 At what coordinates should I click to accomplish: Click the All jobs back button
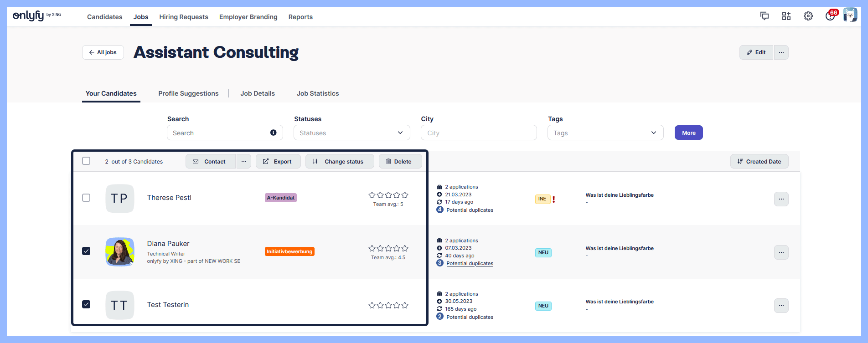pos(103,52)
